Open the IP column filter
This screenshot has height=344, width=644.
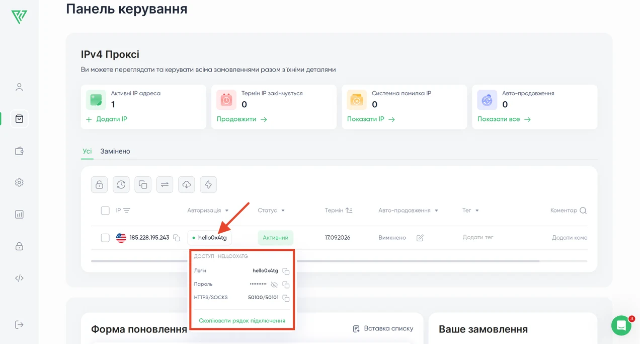coord(127,211)
